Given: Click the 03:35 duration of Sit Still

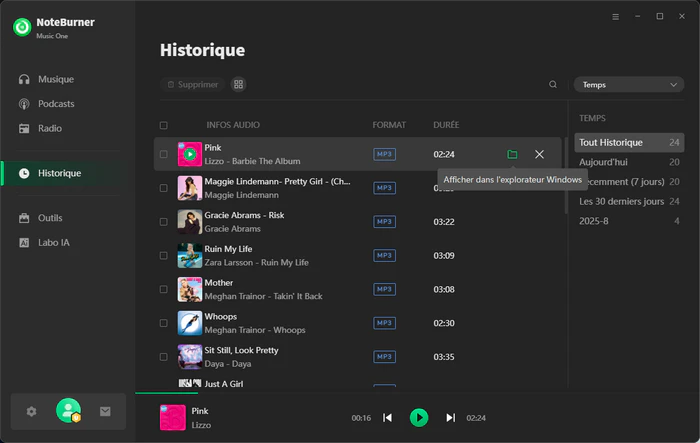Looking at the screenshot, I should coord(444,357).
